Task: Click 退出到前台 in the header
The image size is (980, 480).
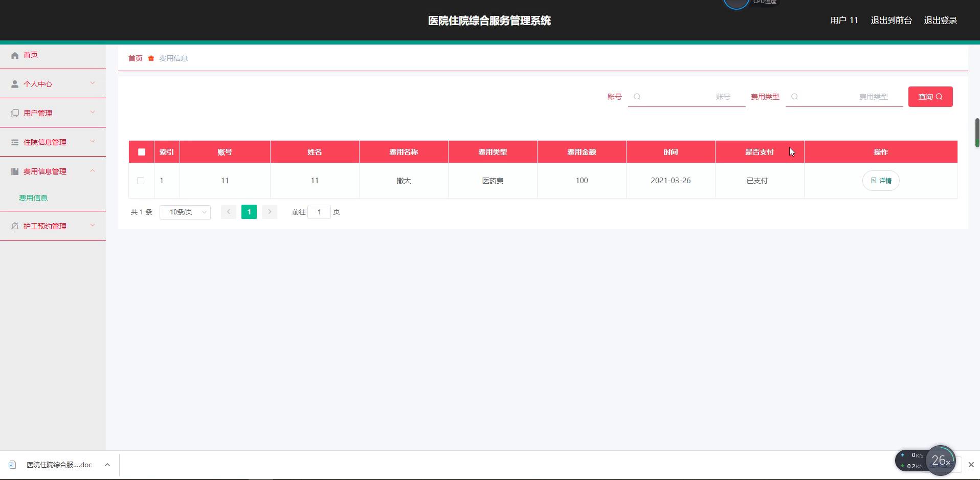Action: pyautogui.click(x=891, y=20)
